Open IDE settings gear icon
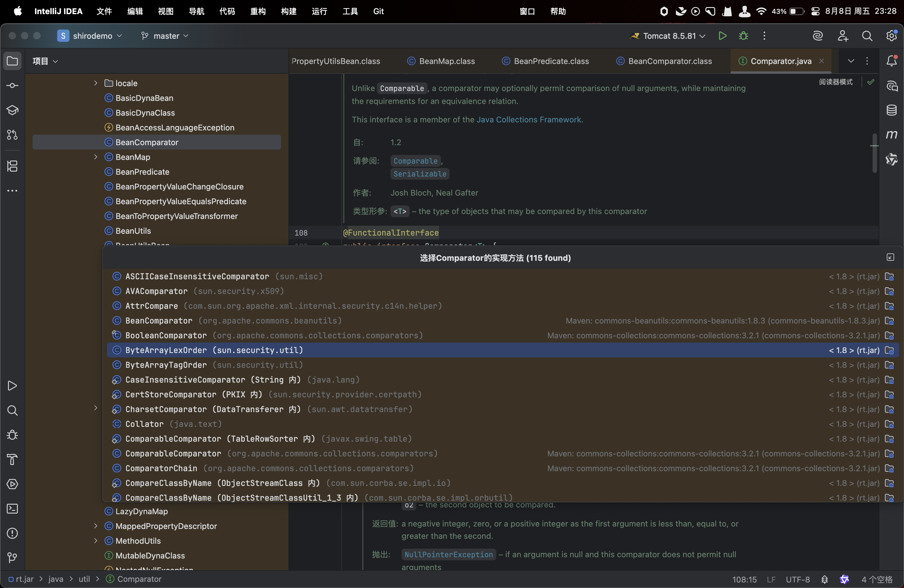The height and width of the screenshot is (588, 904). (x=891, y=36)
